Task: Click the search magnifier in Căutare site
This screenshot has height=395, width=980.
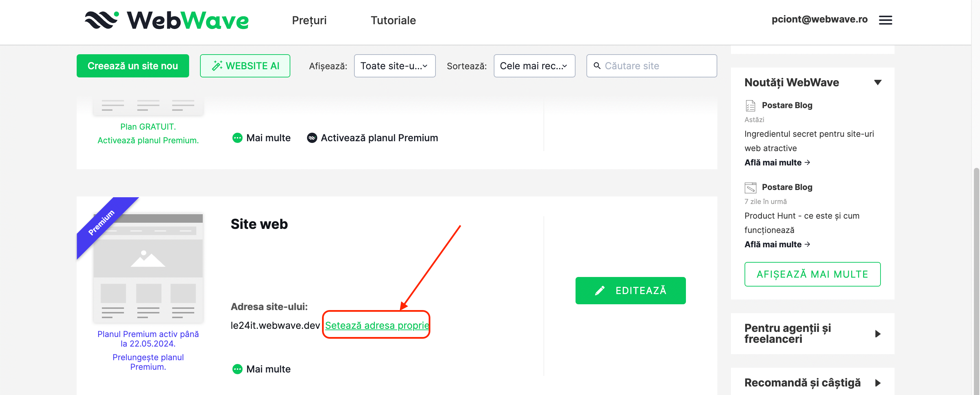Action: pos(597,65)
